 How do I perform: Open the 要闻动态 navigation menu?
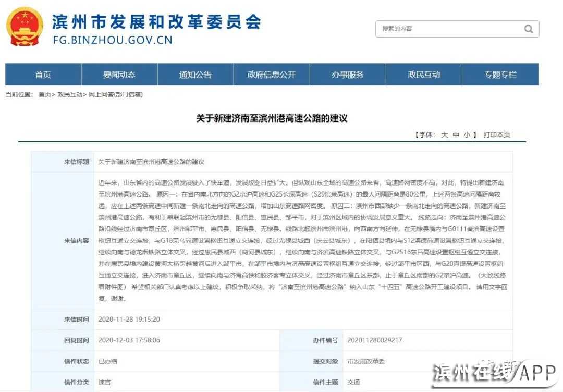119,75
